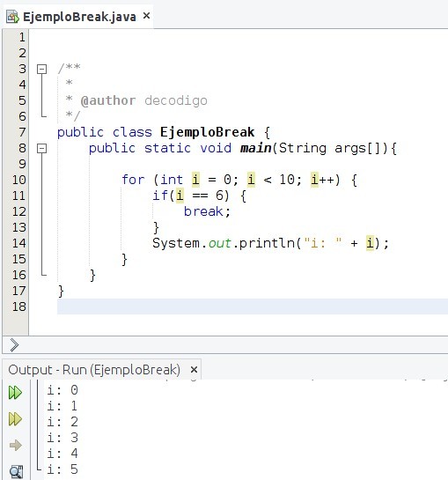Click the 'int' keyword on line 10
This screenshot has width=448, height=480.
[x=172, y=180]
